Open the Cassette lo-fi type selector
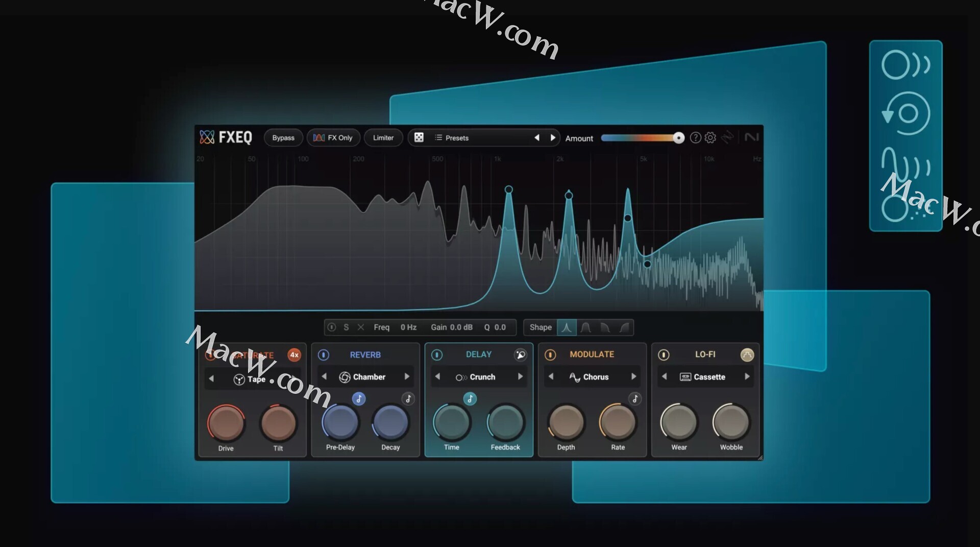Image resolution: width=980 pixels, height=547 pixels. point(702,377)
